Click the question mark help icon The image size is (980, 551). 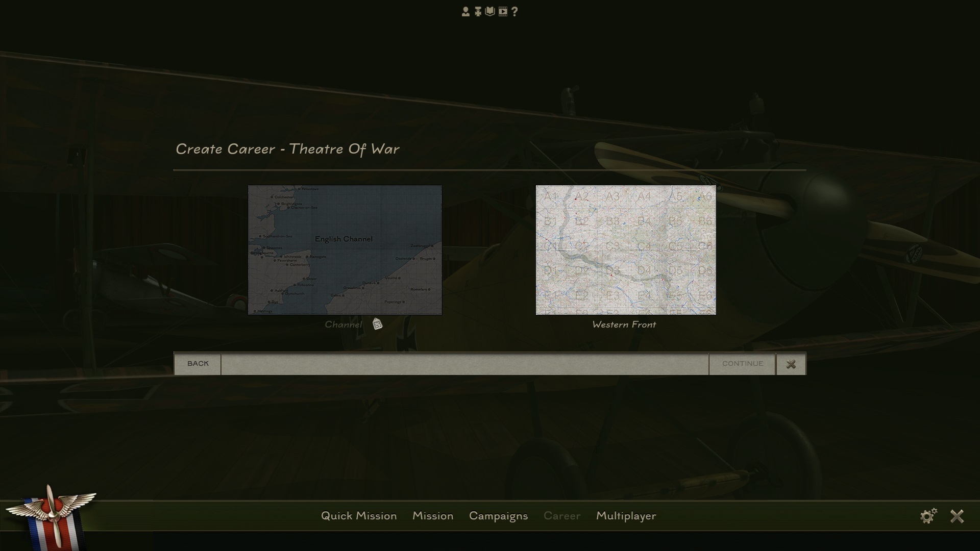click(x=514, y=12)
